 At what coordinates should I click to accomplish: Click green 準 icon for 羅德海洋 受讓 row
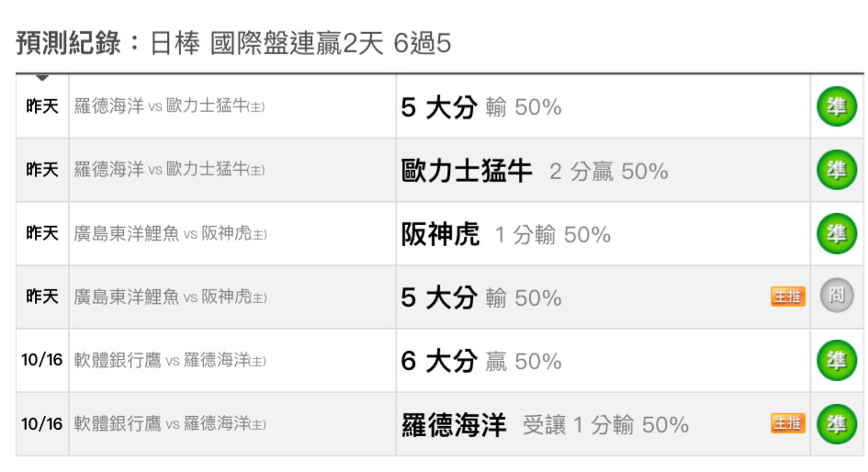[837, 424]
